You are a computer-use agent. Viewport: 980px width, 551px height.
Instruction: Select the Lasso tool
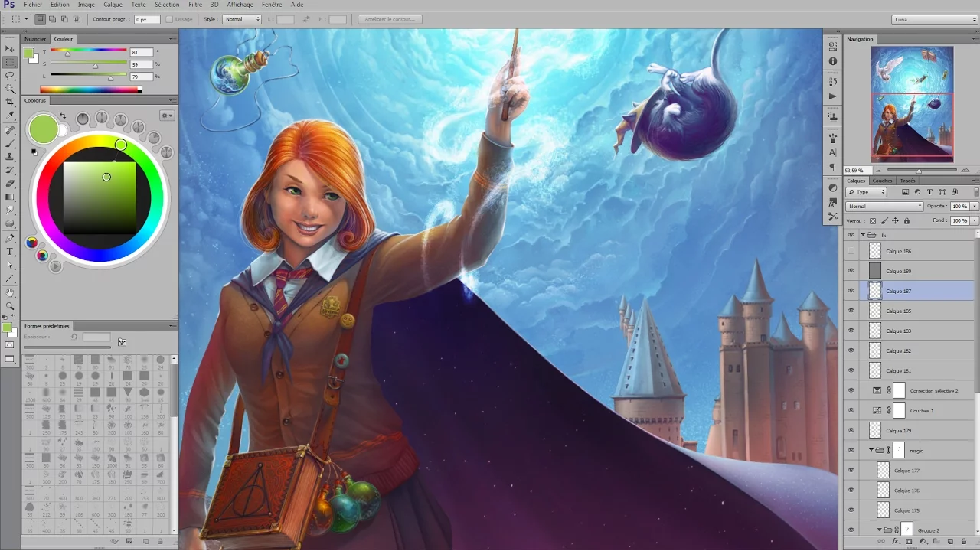[x=10, y=75]
